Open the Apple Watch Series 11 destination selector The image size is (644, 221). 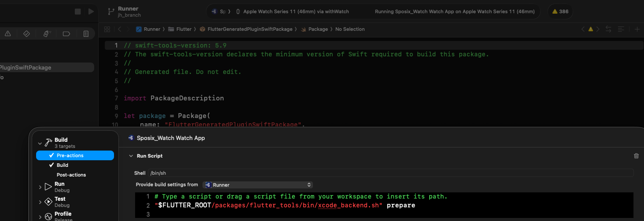coord(292,11)
